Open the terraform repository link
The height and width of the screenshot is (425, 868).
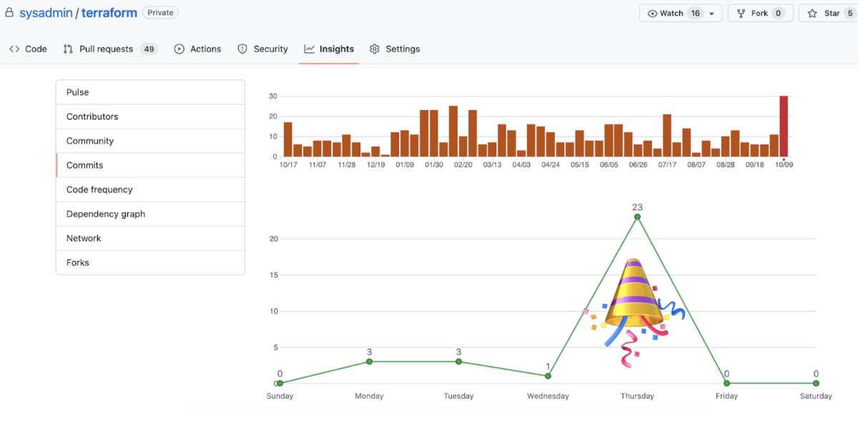coord(109,13)
